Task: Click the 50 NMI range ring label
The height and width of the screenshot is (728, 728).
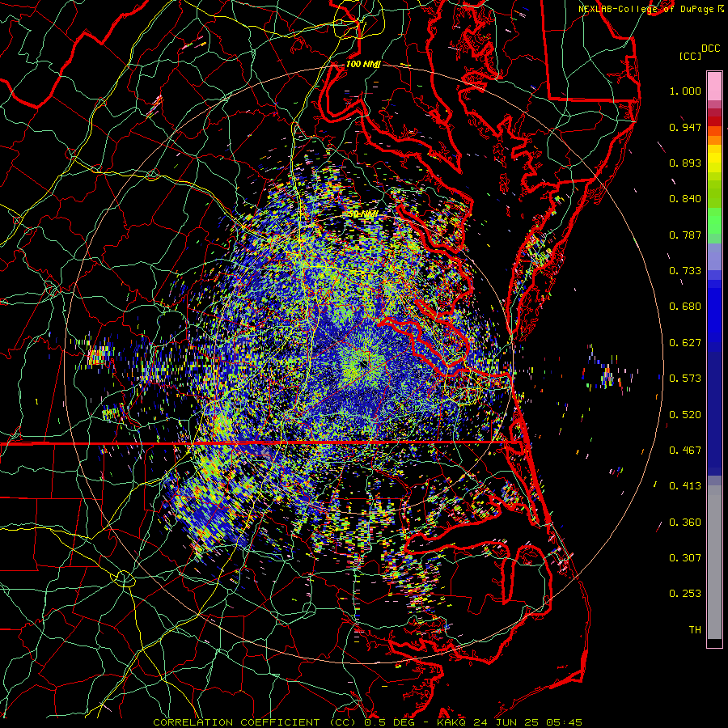Action: pos(363,214)
